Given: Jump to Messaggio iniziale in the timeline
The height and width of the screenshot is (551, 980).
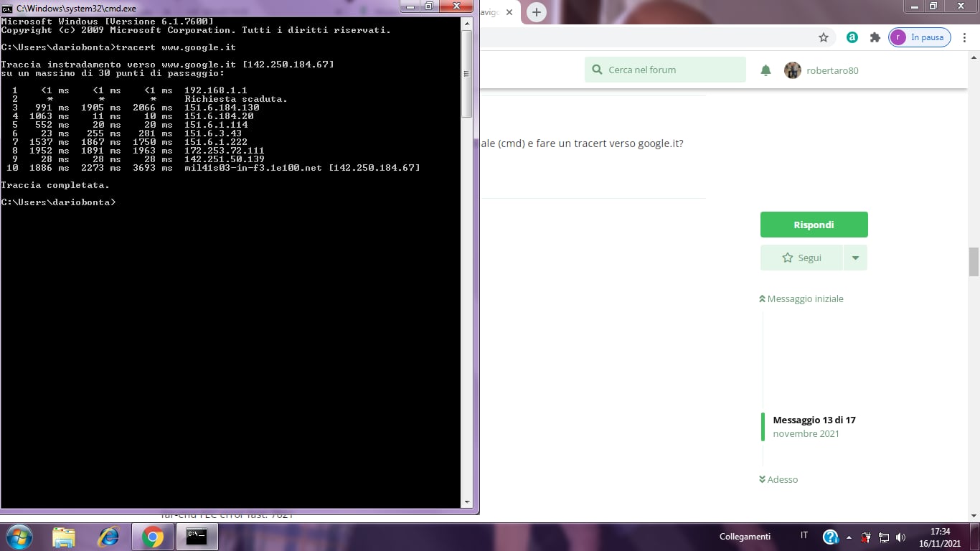Looking at the screenshot, I should (801, 298).
